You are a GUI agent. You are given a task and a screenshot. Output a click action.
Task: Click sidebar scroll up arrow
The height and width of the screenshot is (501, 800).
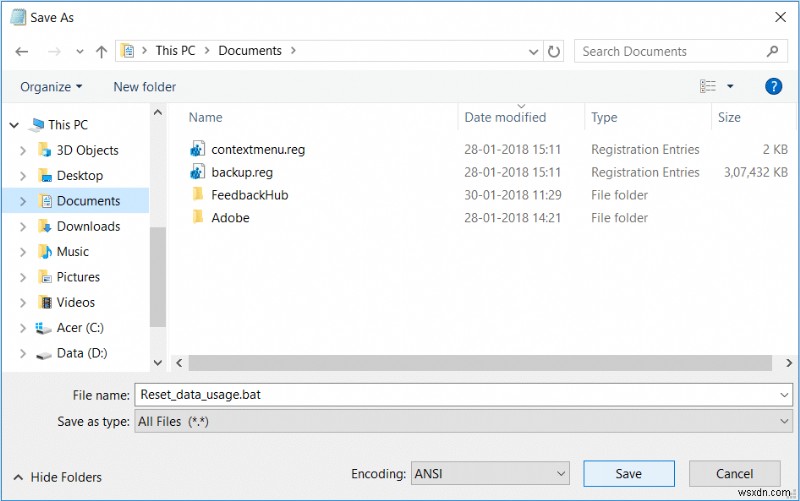[x=158, y=112]
